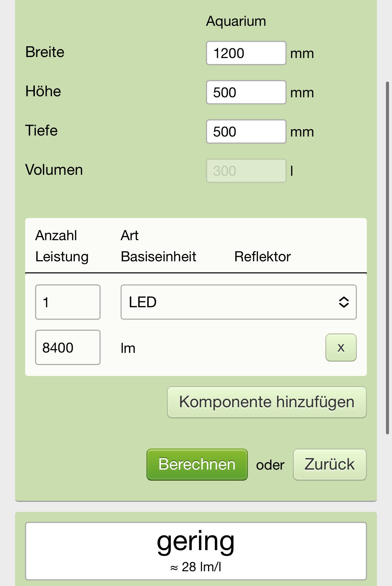Click the page scrollbar on the right
This screenshot has width=392, height=586.
(x=388, y=258)
